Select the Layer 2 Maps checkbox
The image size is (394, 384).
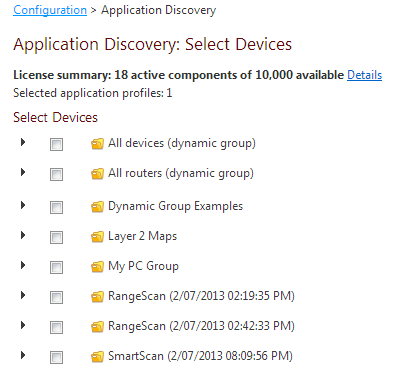point(56,238)
